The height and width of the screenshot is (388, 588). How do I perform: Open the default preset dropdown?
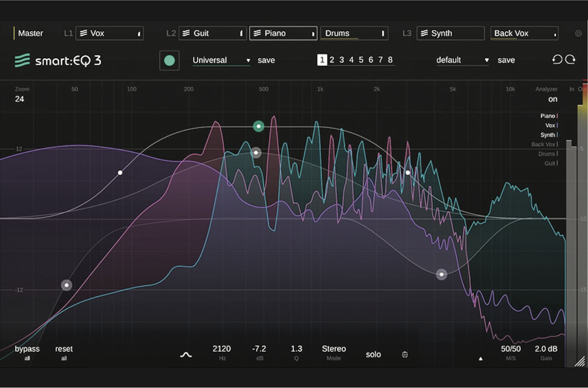point(463,60)
